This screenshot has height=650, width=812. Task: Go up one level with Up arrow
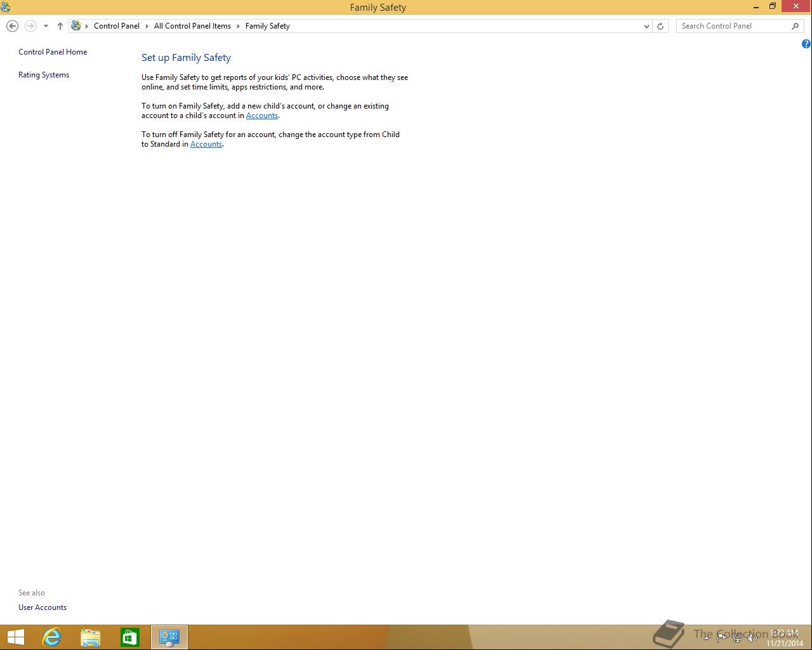[60, 26]
